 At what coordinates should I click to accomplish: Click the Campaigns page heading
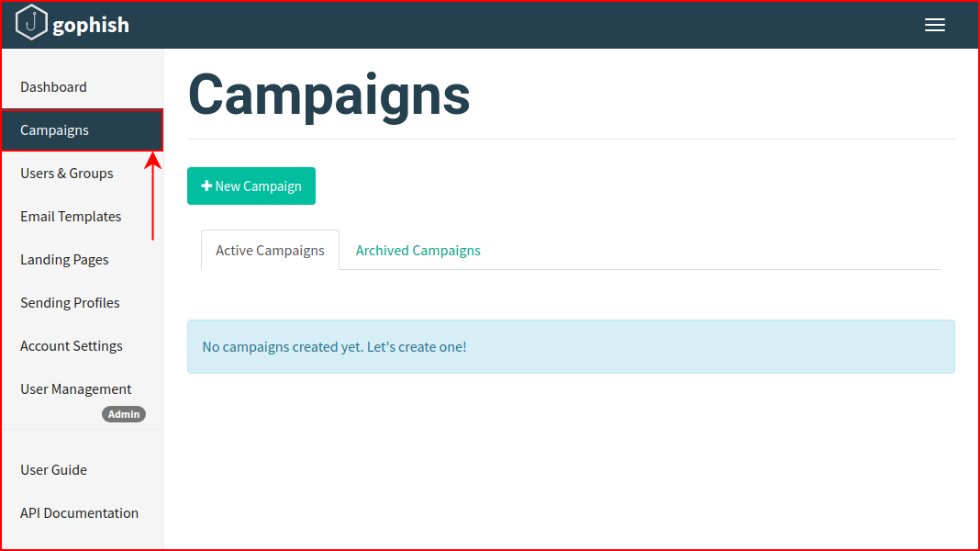click(329, 96)
